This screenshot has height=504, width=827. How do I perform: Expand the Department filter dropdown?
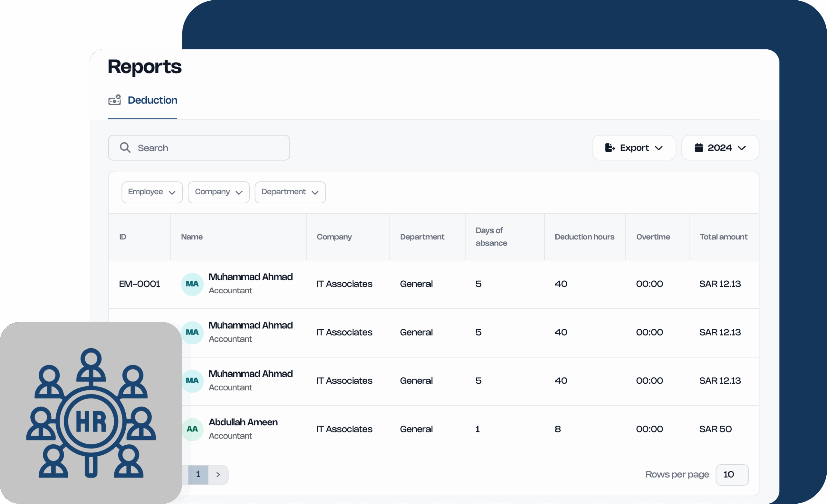coord(290,192)
